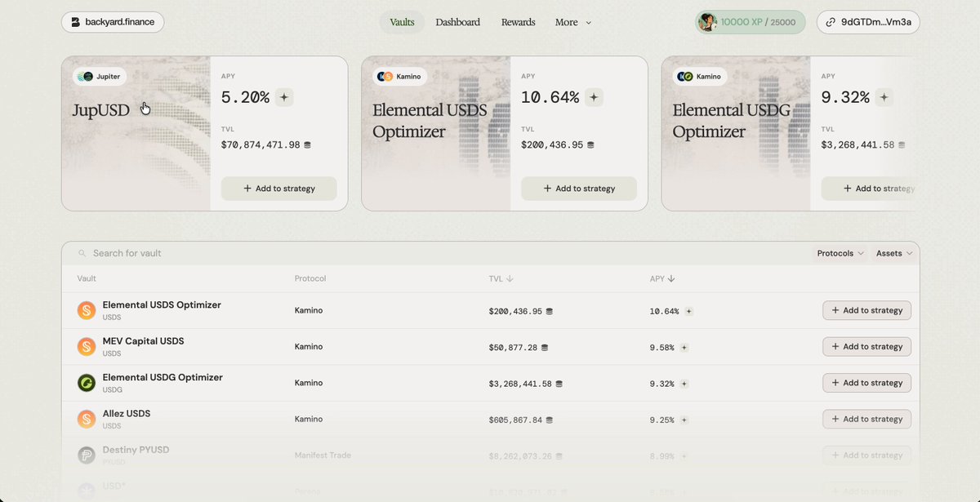The height and width of the screenshot is (502, 980).
Task: Click coins icon in Elemental USDG Optimizer table row
Action: coord(559,383)
